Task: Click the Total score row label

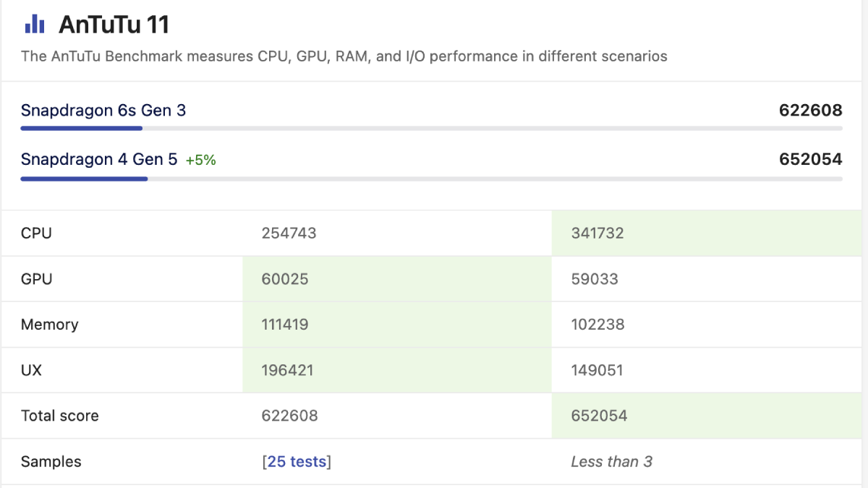Action: pyautogui.click(x=59, y=416)
